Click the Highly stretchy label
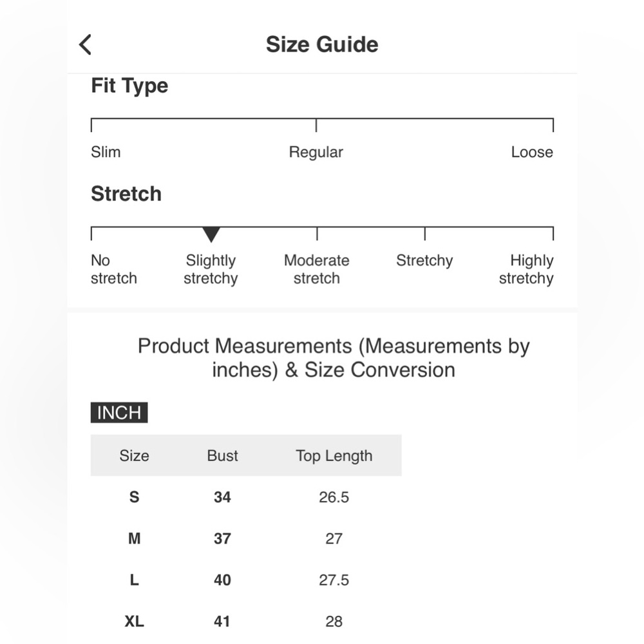 click(x=526, y=269)
